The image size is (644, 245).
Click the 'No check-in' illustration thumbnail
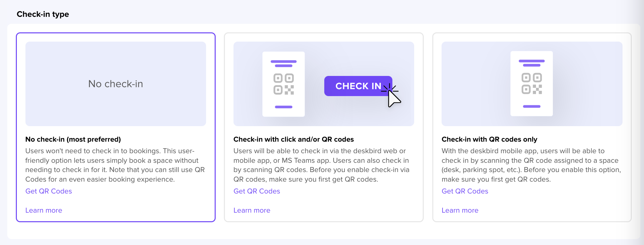[116, 84]
